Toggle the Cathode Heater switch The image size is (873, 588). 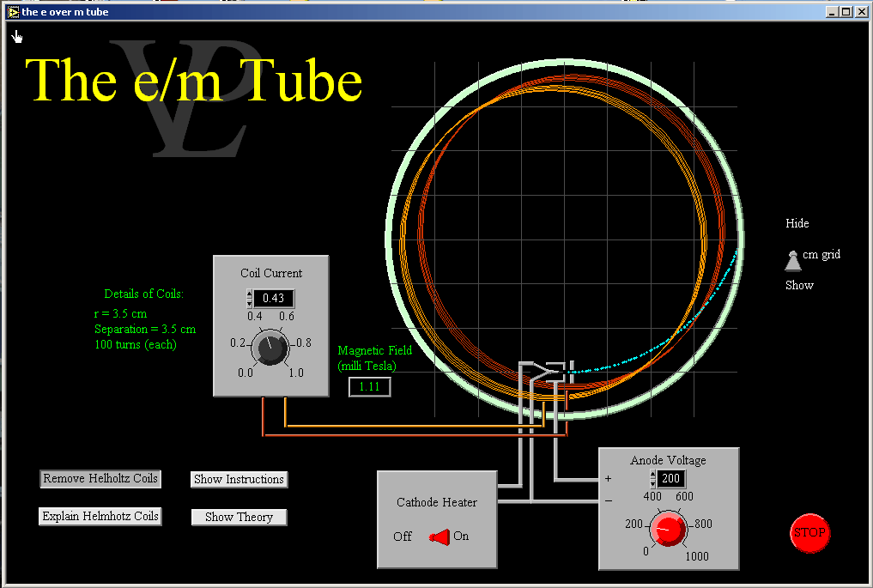point(439,536)
